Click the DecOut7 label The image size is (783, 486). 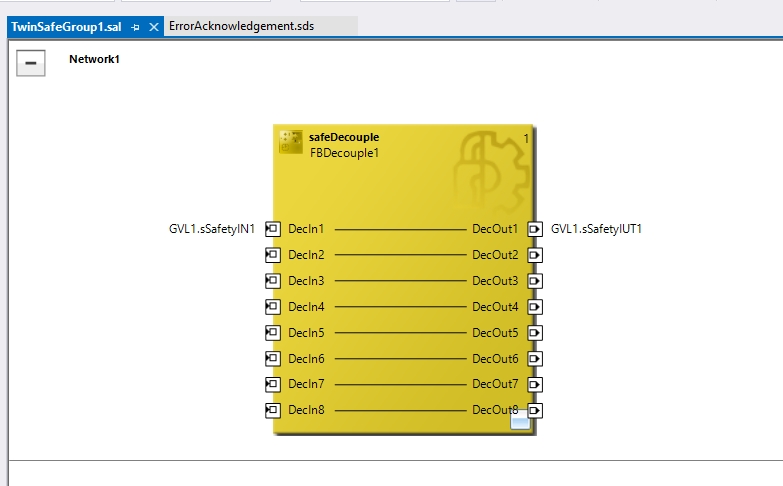[x=495, y=384]
